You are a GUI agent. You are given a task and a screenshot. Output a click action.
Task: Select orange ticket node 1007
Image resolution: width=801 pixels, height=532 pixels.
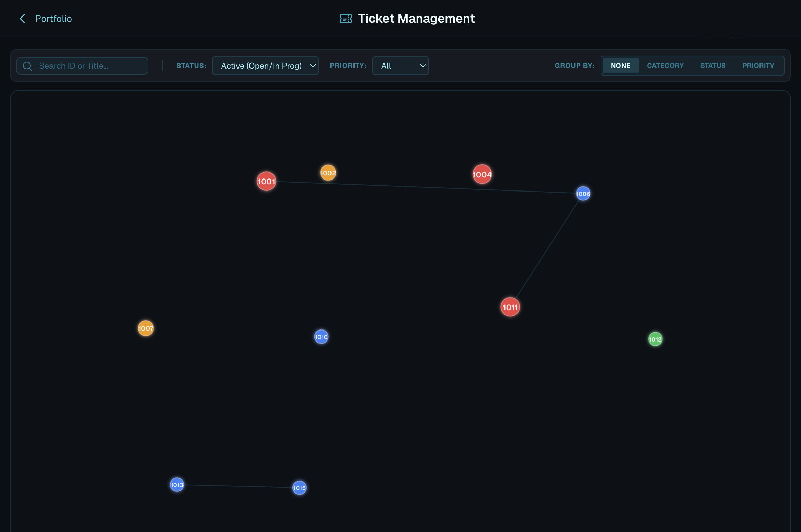(x=146, y=328)
